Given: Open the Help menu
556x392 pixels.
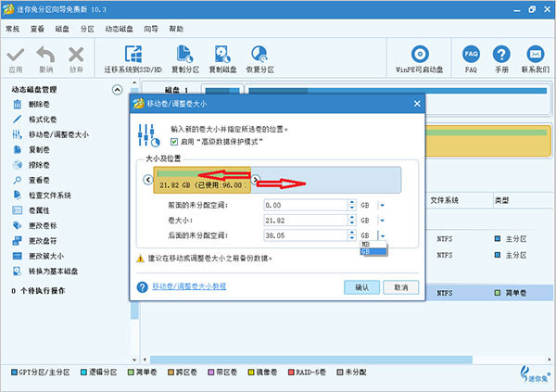Looking at the screenshot, I should click(176, 29).
